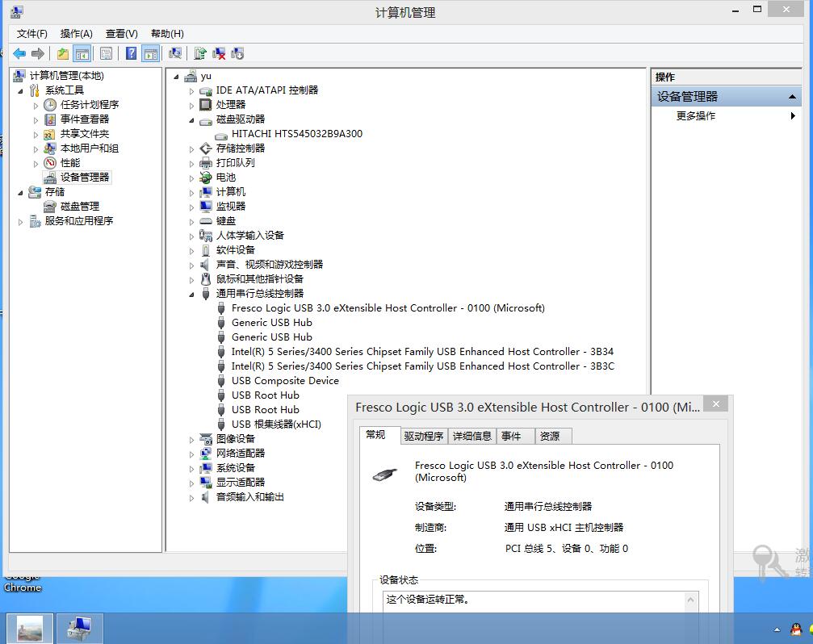Select 事件查看器 in the left tree
The height and width of the screenshot is (644, 813).
[85, 119]
